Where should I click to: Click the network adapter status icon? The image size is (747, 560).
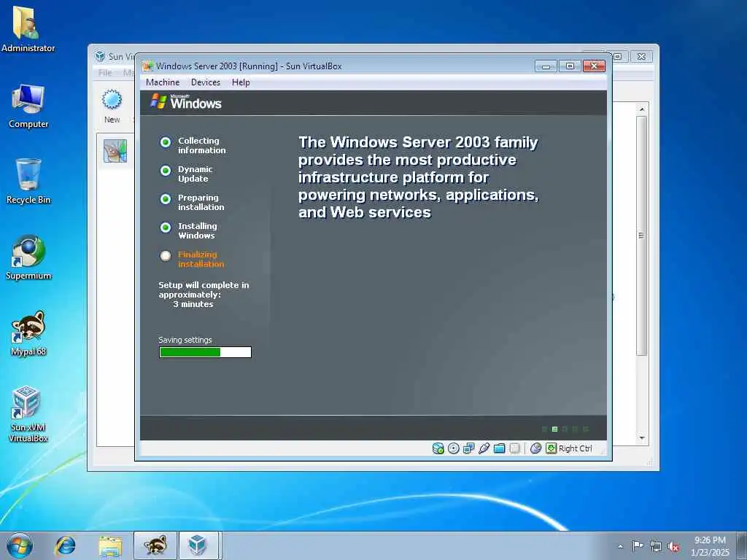(469, 448)
